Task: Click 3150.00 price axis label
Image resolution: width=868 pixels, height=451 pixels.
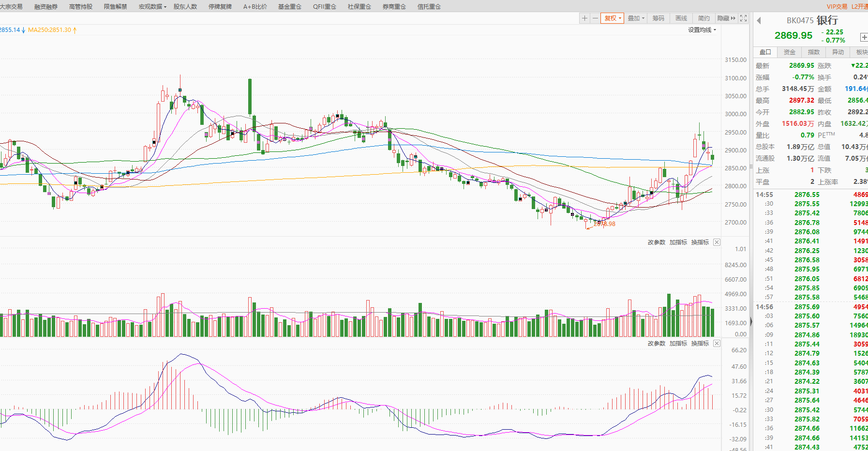Action: pyautogui.click(x=735, y=60)
